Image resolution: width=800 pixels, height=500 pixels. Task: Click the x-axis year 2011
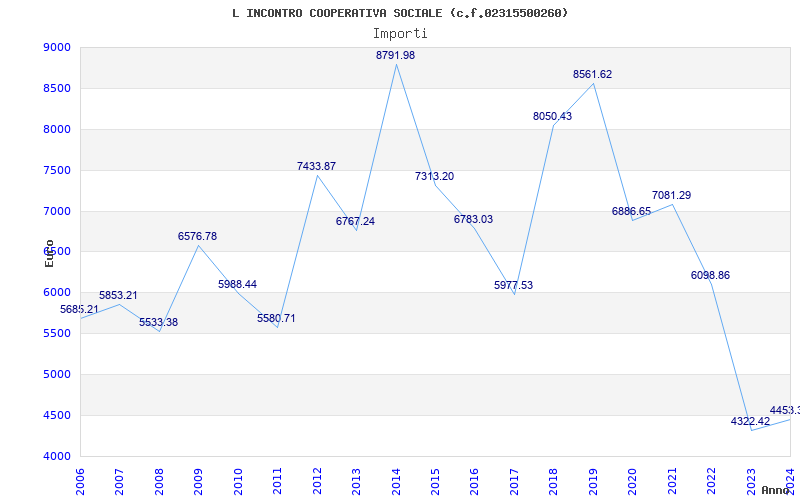pos(278,481)
